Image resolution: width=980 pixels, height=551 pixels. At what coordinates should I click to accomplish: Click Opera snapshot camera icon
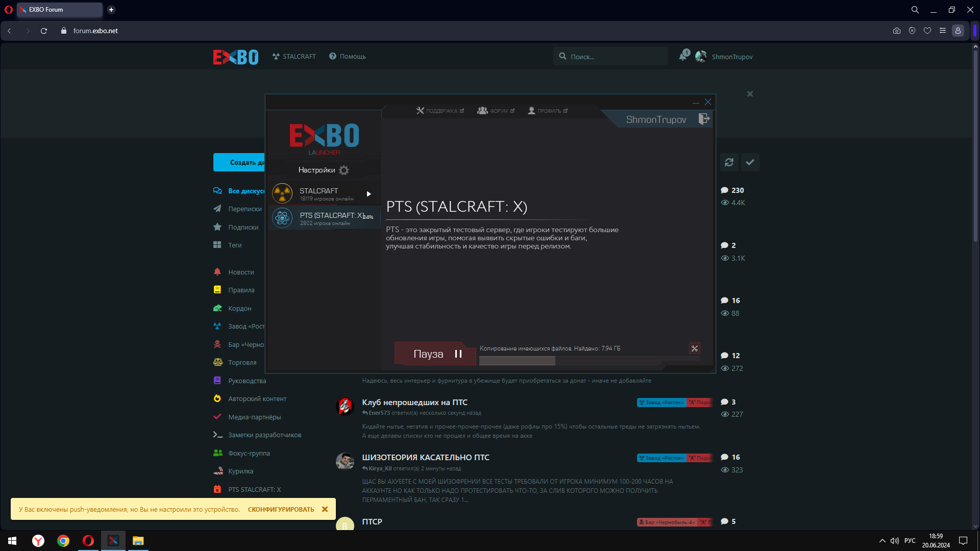[897, 31]
